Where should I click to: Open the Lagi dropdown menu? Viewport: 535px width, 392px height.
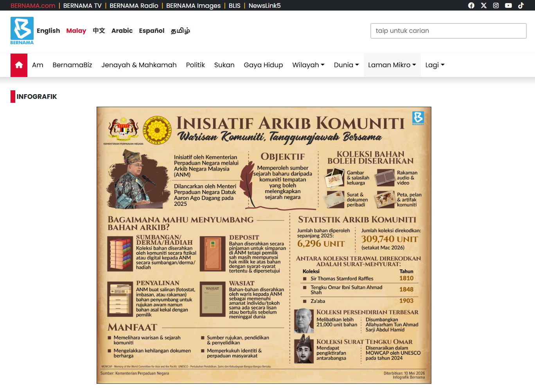(435, 65)
